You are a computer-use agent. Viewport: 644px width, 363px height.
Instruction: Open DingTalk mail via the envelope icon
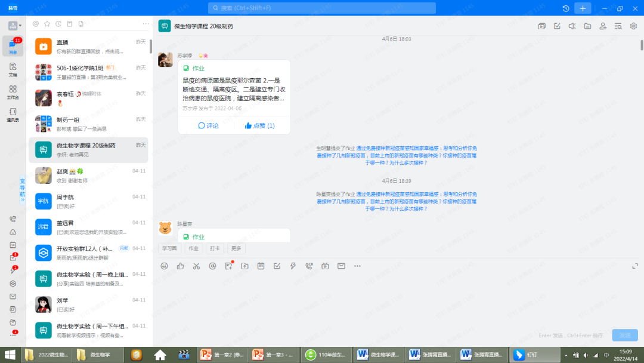point(341,266)
